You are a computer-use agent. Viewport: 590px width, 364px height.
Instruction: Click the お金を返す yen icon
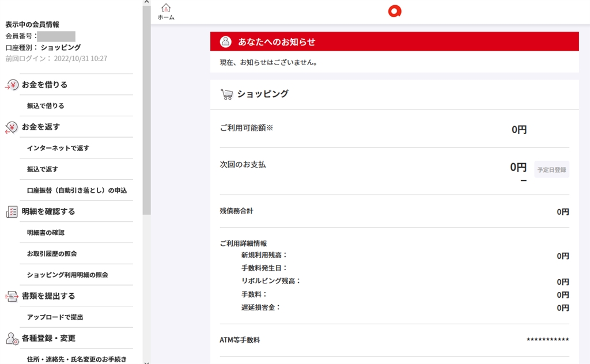[x=12, y=127]
